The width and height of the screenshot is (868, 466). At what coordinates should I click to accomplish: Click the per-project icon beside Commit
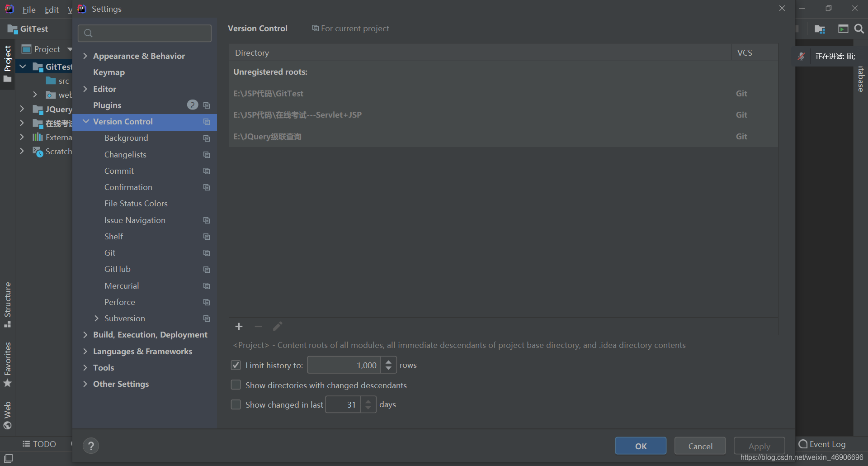tap(207, 171)
